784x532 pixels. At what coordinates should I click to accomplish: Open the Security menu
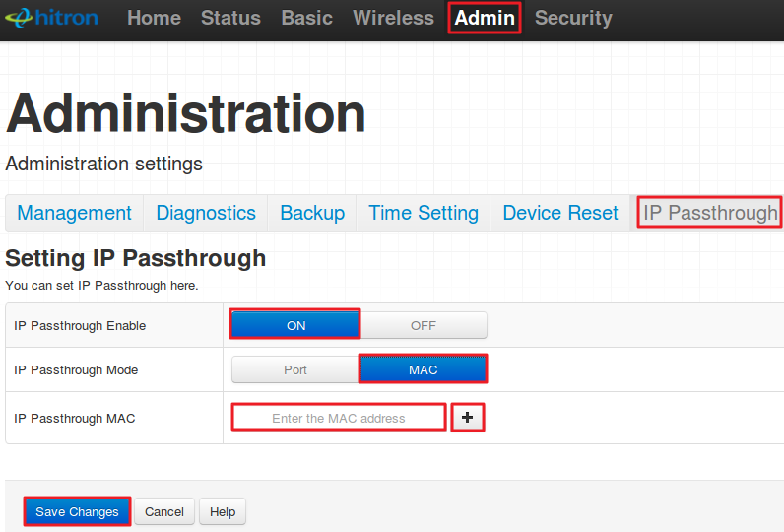573,18
